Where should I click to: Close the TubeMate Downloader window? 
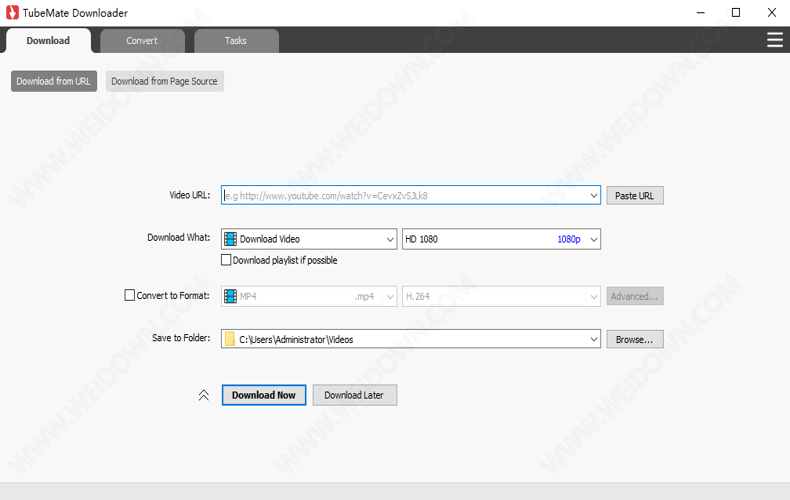point(772,13)
